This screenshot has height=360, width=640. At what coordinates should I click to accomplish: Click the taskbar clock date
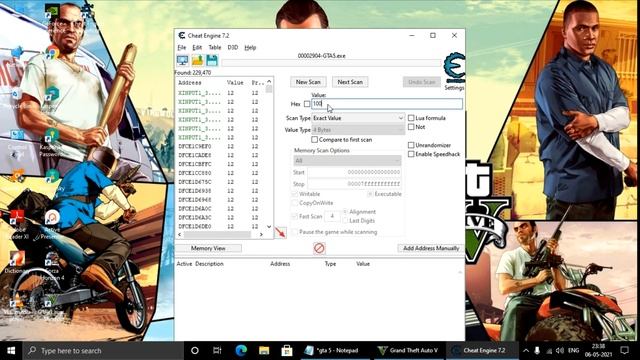click(598, 350)
